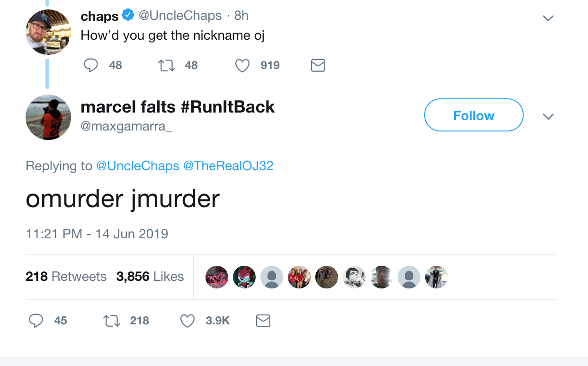View the 3,856 Likes list
588x366 pixels.
150,277
